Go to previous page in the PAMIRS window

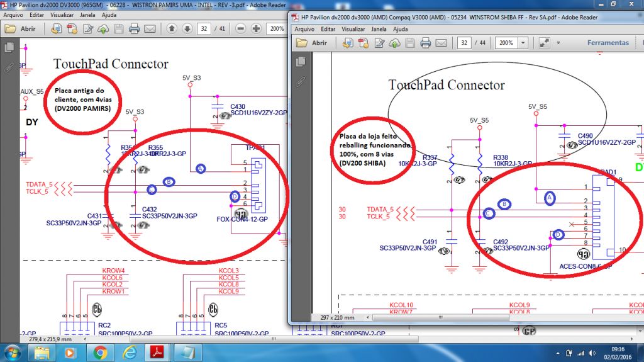point(172,29)
